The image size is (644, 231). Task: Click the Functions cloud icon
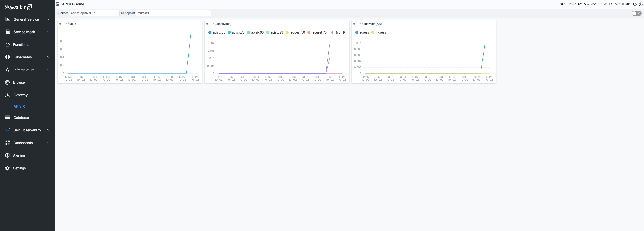tap(7, 45)
